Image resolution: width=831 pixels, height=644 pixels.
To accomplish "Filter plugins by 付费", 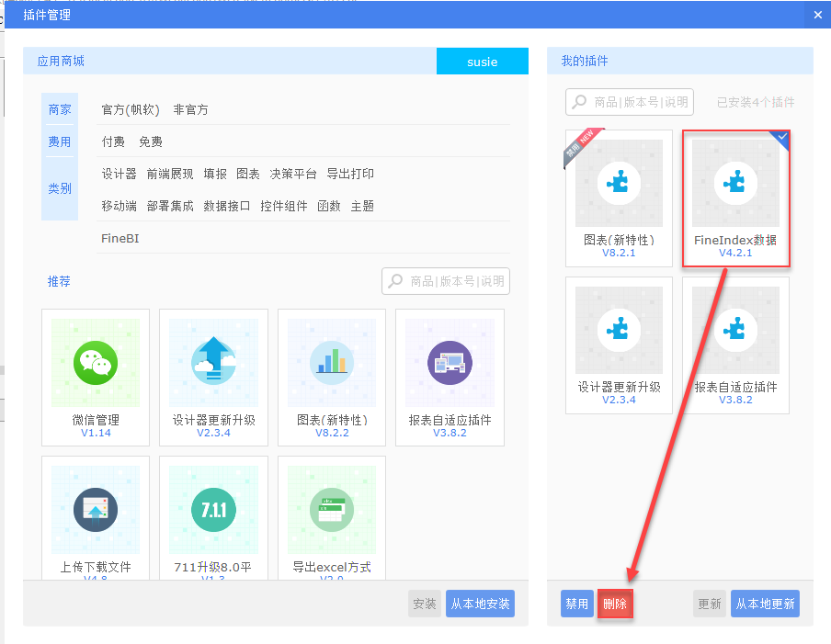I will point(113,141).
